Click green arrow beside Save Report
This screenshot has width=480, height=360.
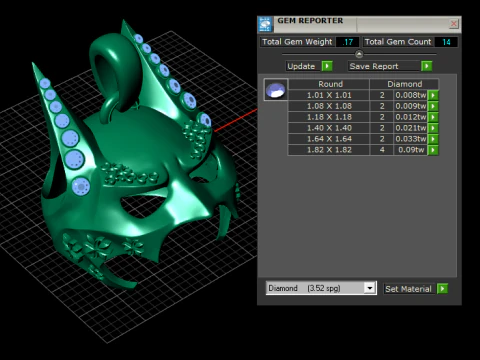click(427, 66)
